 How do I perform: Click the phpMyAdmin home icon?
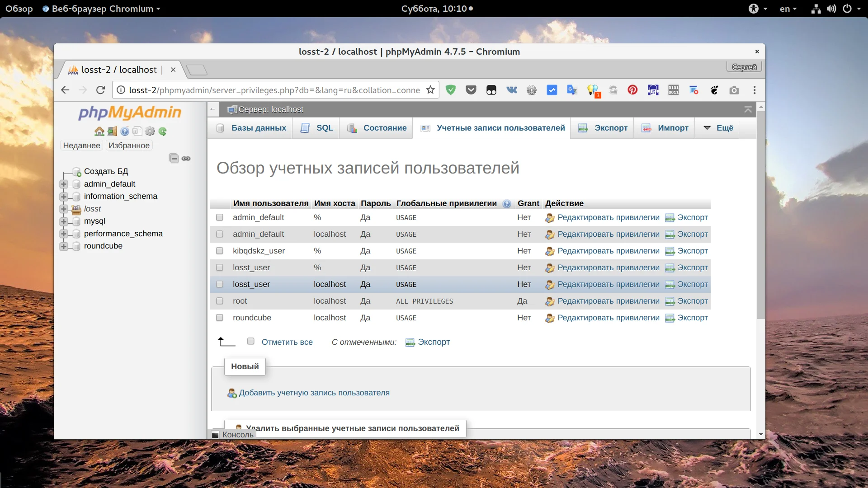[x=99, y=131]
